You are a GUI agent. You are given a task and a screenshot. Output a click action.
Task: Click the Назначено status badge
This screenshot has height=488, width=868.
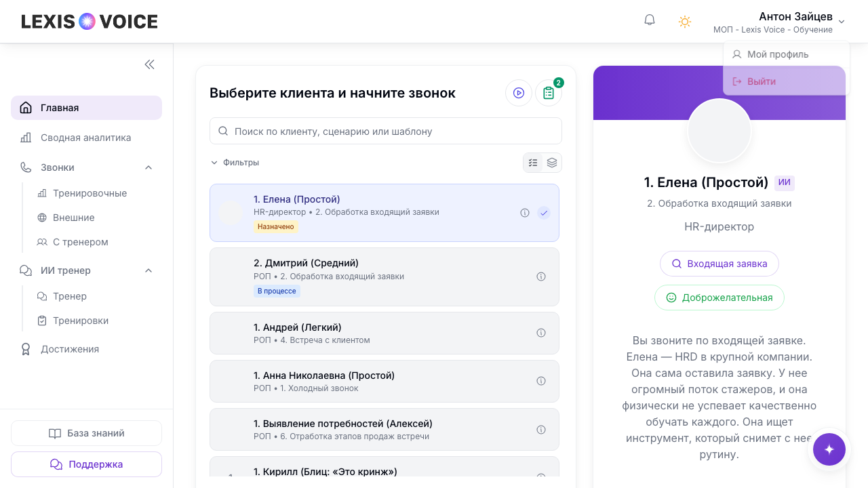[x=276, y=226]
